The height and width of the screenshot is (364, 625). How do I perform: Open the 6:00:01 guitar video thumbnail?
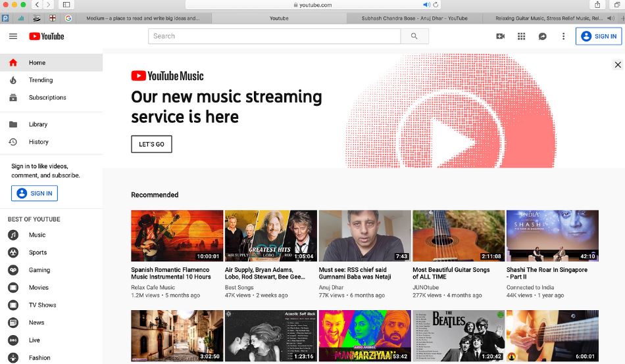(x=553, y=336)
